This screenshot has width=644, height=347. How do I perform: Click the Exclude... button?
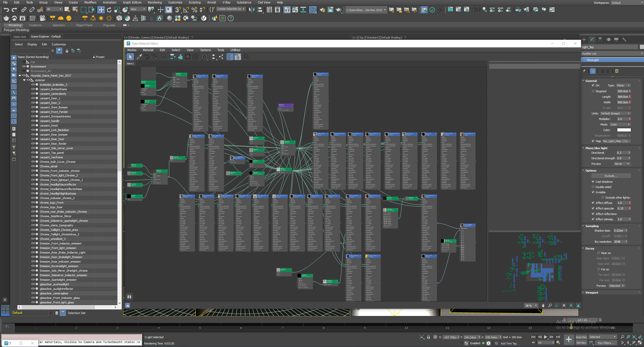611,176
